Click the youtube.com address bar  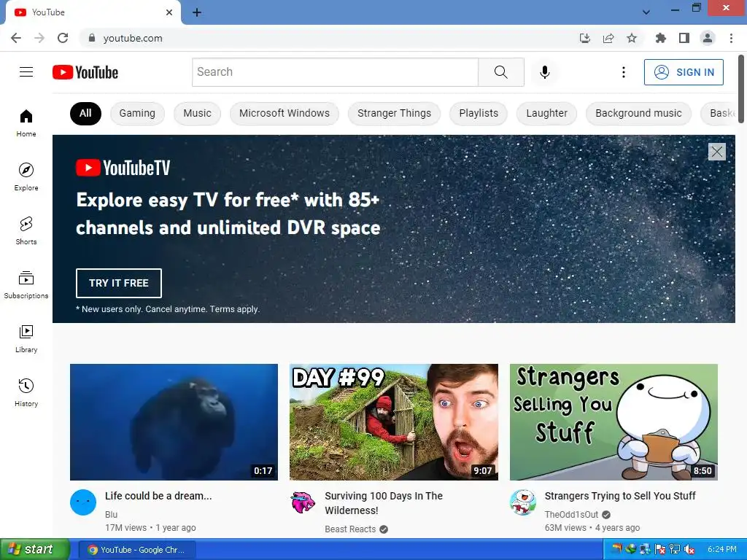[x=329, y=38]
